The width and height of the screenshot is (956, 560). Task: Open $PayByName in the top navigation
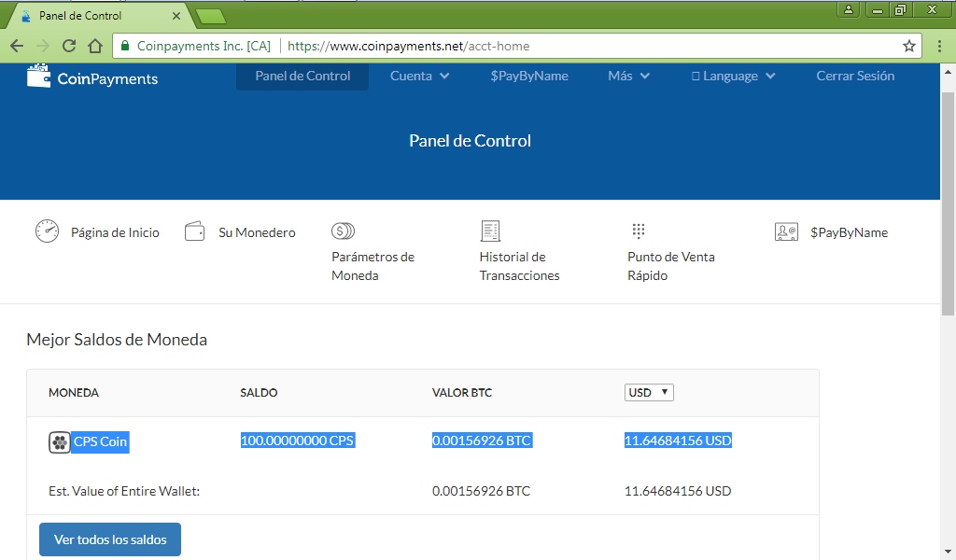tap(529, 77)
